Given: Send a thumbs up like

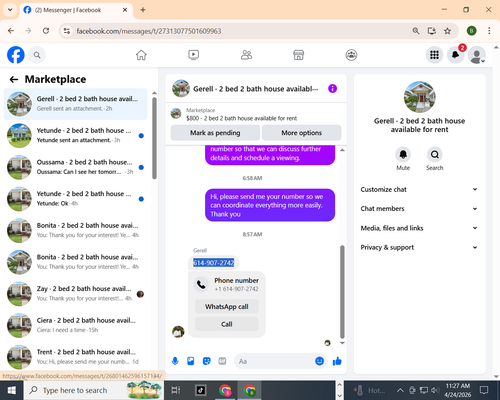Looking at the screenshot, I should 337,361.
